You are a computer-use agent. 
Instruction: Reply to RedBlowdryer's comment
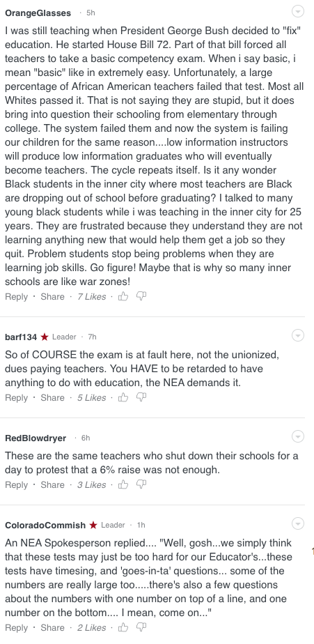17,484
